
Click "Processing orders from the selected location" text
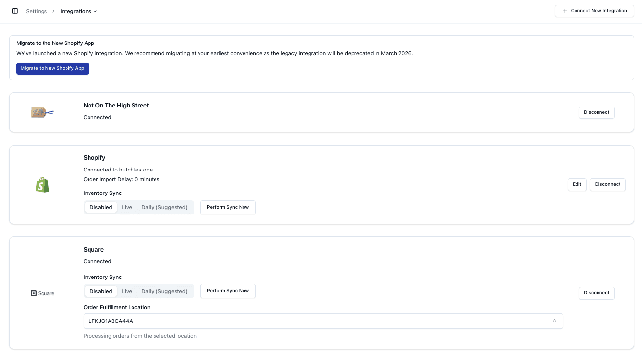pos(140,336)
